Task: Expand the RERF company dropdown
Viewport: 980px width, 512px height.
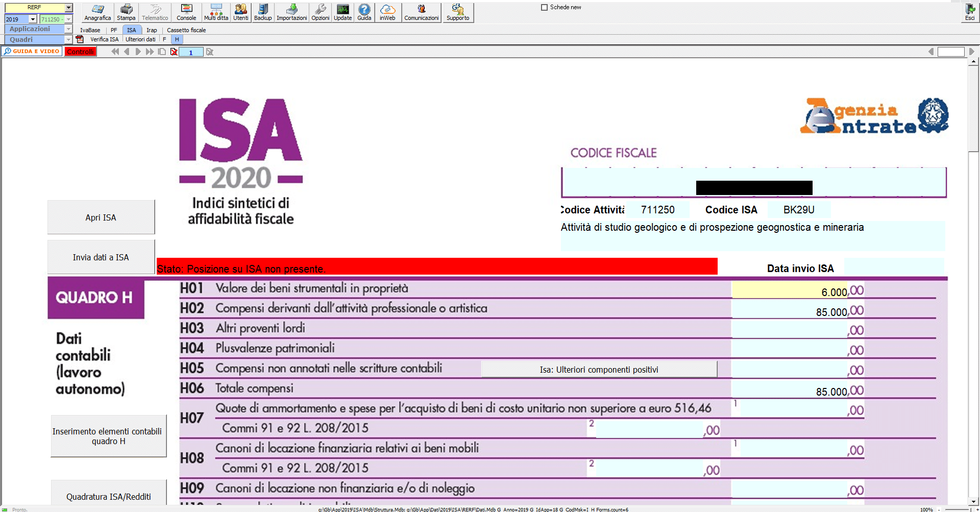Action: [69, 7]
